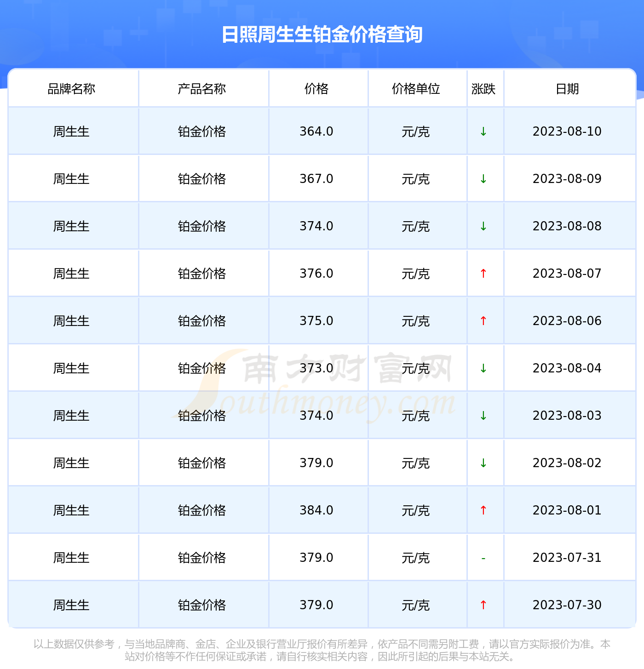
Task: Click 铂金价格 in the 2023-08-06 row
Action: [202, 321]
